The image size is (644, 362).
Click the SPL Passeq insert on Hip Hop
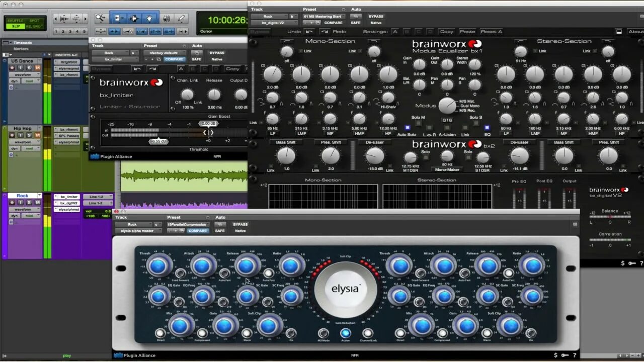click(66, 136)
